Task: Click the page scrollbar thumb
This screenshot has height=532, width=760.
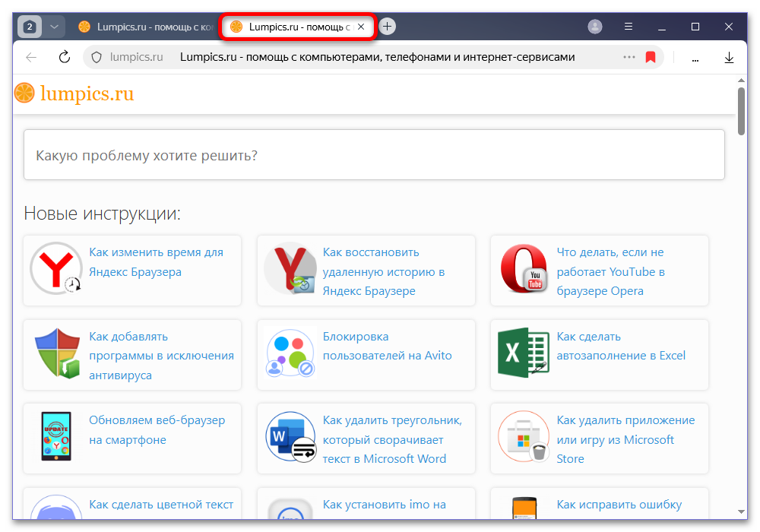Action: coord(741,111)
